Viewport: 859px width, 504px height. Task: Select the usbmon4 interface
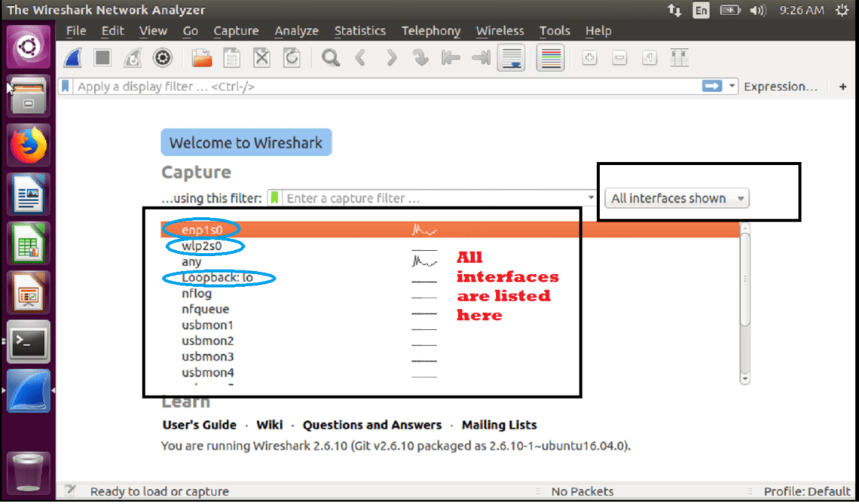[451, 372]
